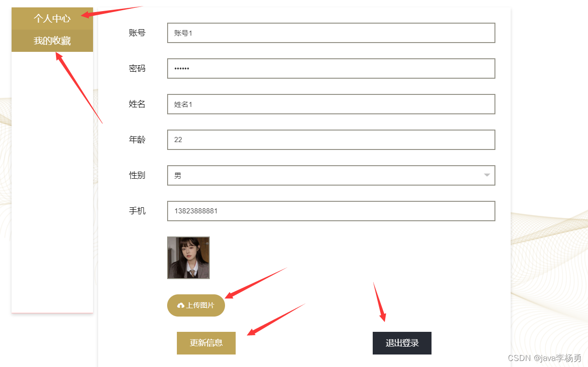
Task: Open the 个人中心 menu item
Action: click(x=52, y=19)
